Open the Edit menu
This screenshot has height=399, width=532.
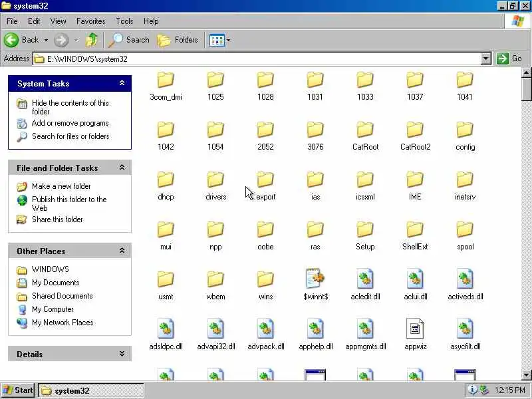[34, 21]
